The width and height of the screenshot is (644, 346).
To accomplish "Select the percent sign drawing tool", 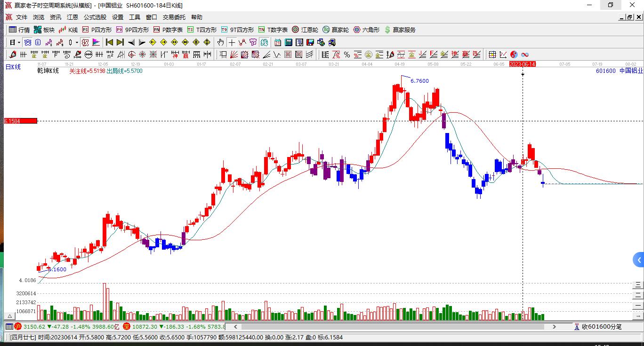I will point(346,55).
